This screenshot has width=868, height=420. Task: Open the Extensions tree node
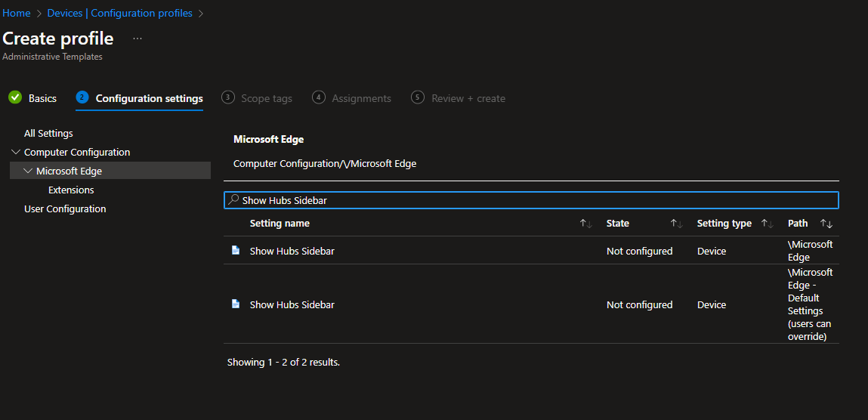pos(72,190)
